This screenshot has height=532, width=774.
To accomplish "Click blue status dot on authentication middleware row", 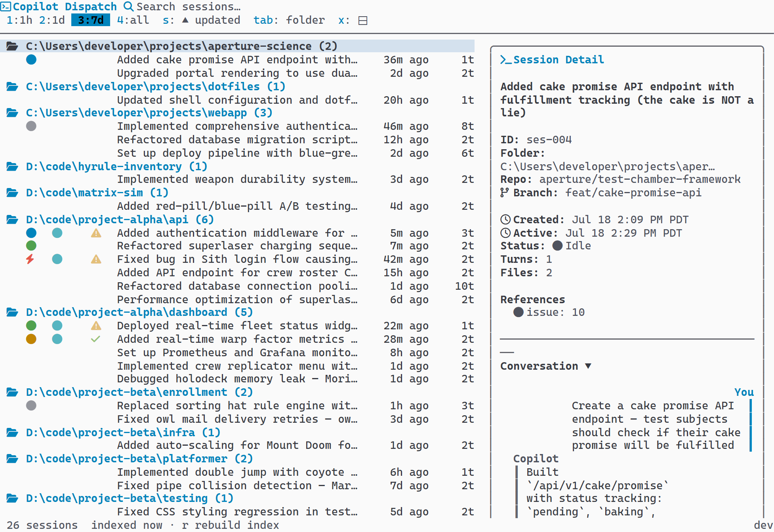I will [31, 233].
